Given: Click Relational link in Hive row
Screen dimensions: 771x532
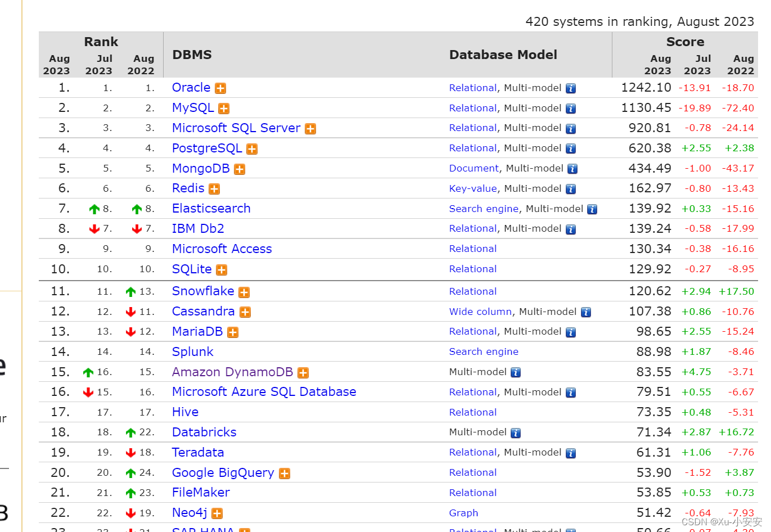Looking at the screenshot, I should (473, 413).
